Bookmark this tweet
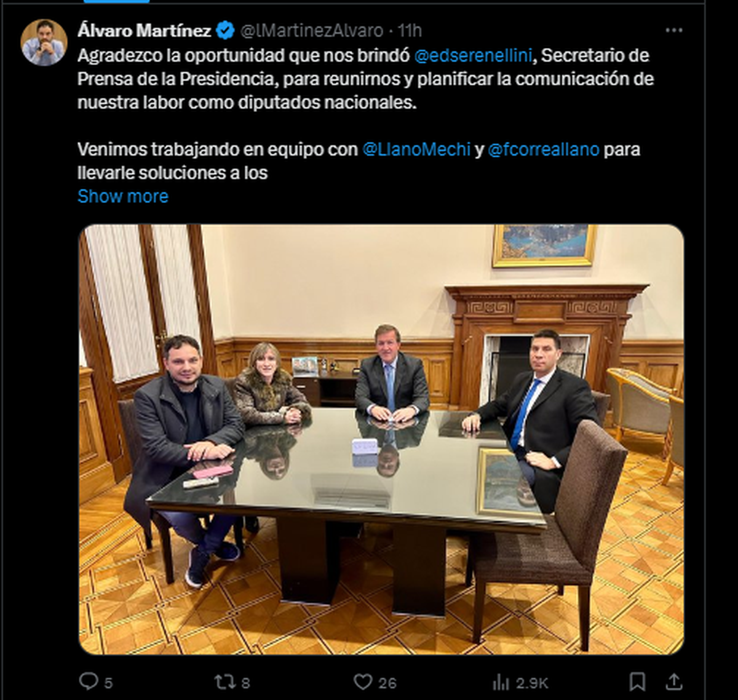Viewport: 738px width, 700px height. pos(638,681)
